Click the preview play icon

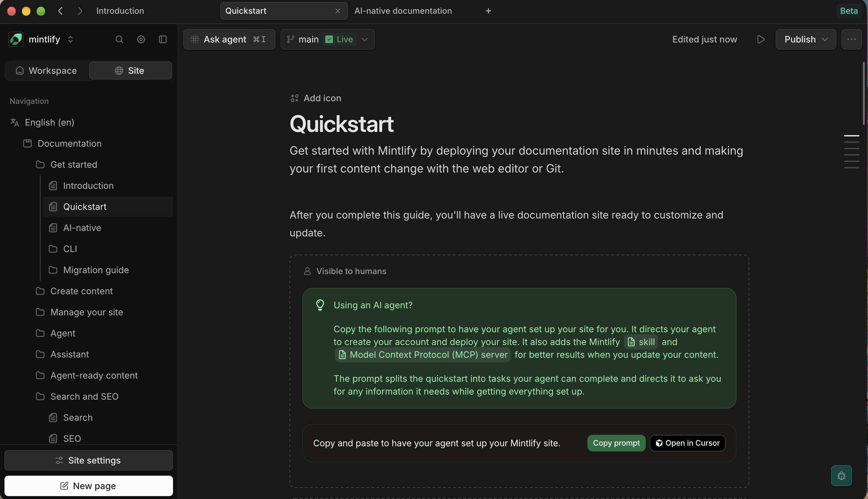(761, 39)
